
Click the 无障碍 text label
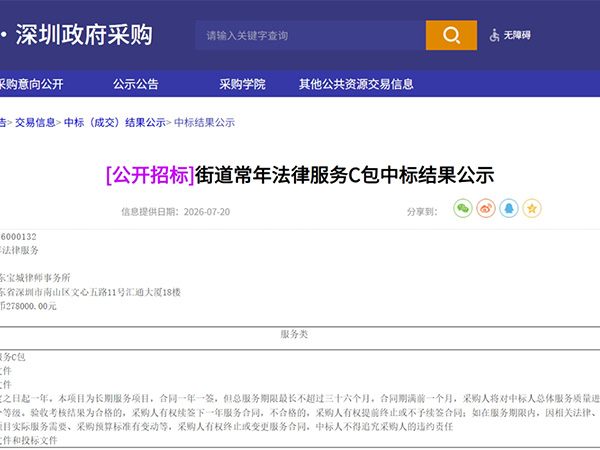coord(517,35)
